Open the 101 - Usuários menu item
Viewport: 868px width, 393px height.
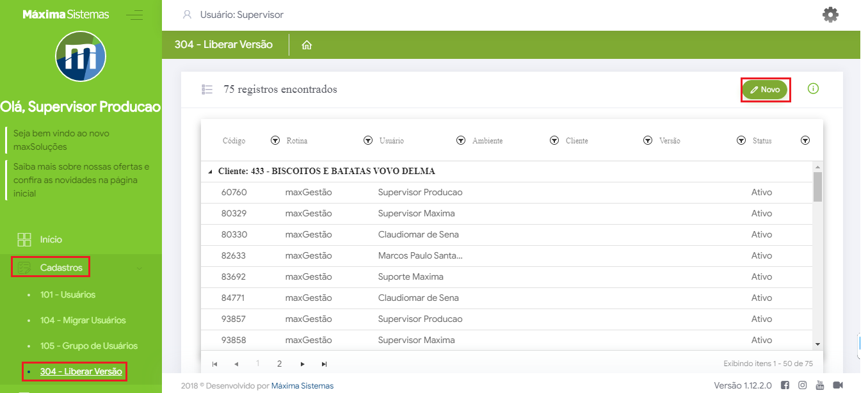tap(67, 295)
